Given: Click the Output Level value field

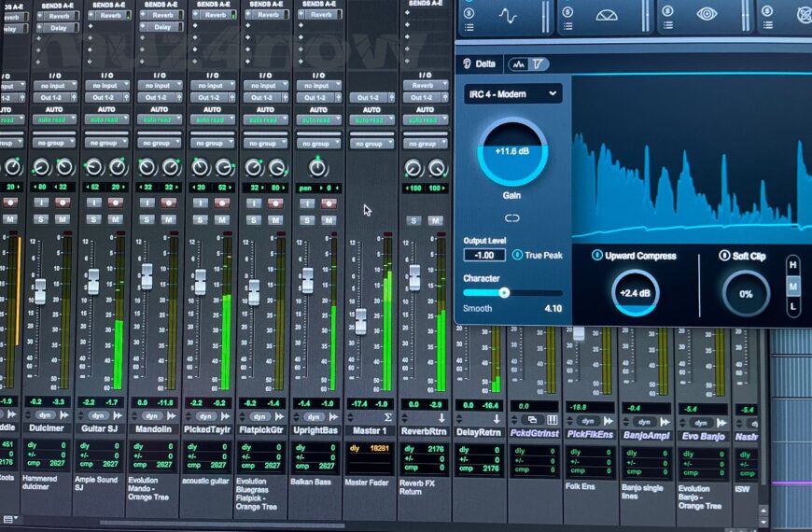Looking at the screenshot, I should pyautogui.click(x=483, y=255).
